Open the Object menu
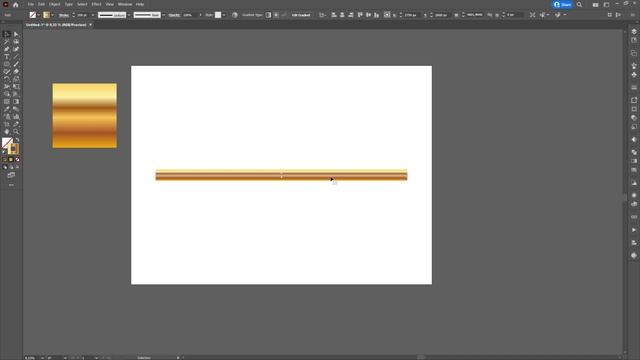 55,4
